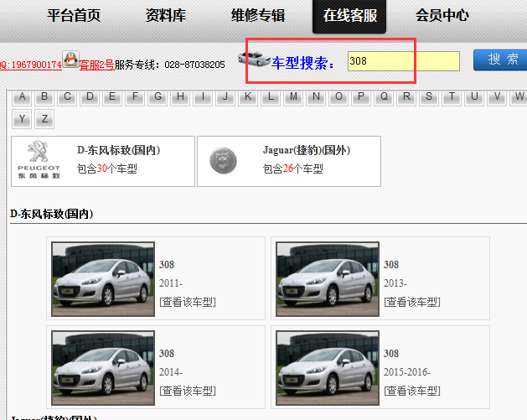Image resolution: width=527 pixels, height=420 pixels.
Task: Filter brands by letter Y
Action: 22,119
